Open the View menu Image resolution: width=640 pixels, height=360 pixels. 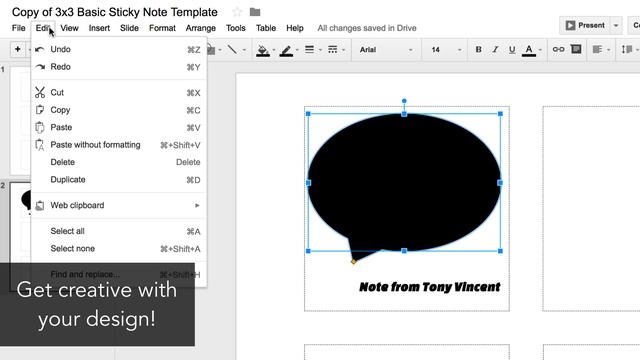pos(69,28)
